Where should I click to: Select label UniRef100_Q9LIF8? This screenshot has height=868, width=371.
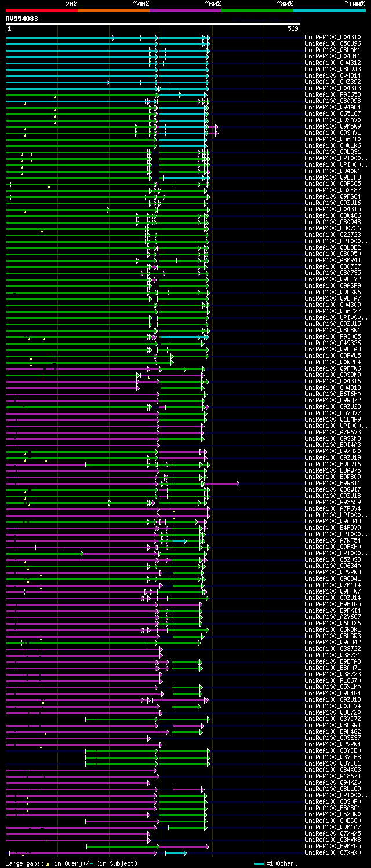tap(333, 177)
